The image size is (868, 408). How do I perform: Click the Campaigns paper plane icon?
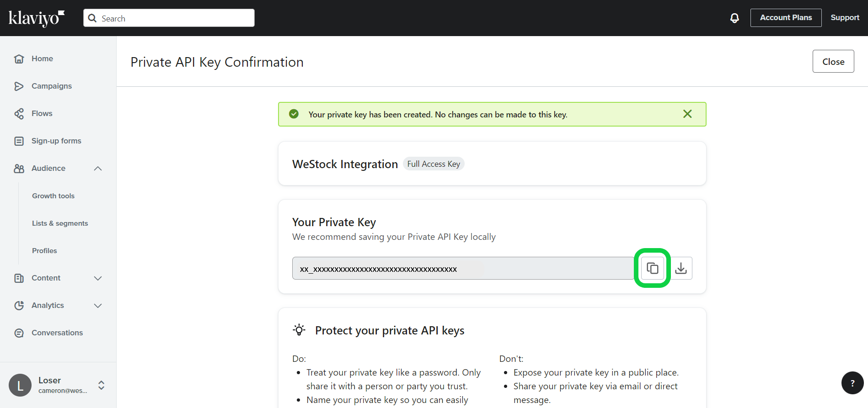(19, 86)
